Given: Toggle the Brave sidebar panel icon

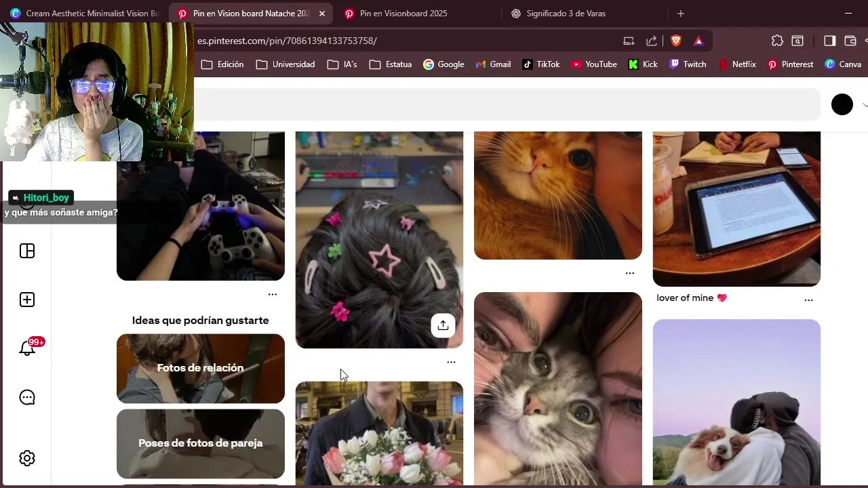Looking at the screenshot, I should click(x=829, y=41).
